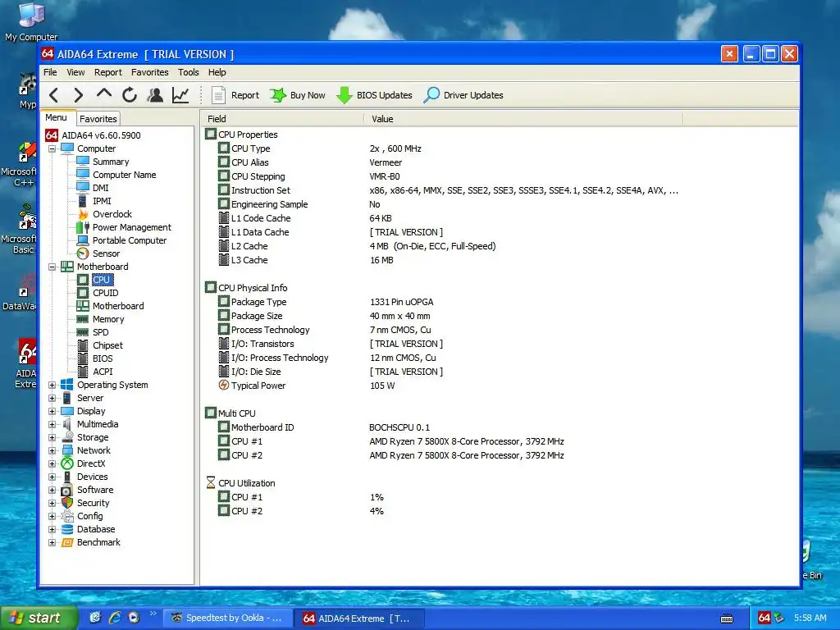Open the Help menu
Viewport: 840px width, 630px height.
(x=217, y=72)
